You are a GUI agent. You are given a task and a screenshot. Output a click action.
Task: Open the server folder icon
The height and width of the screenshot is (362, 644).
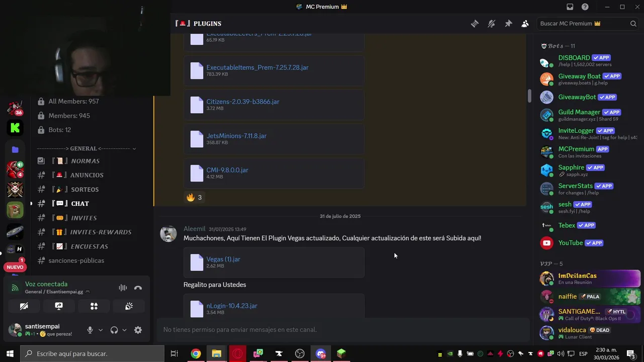15,149
